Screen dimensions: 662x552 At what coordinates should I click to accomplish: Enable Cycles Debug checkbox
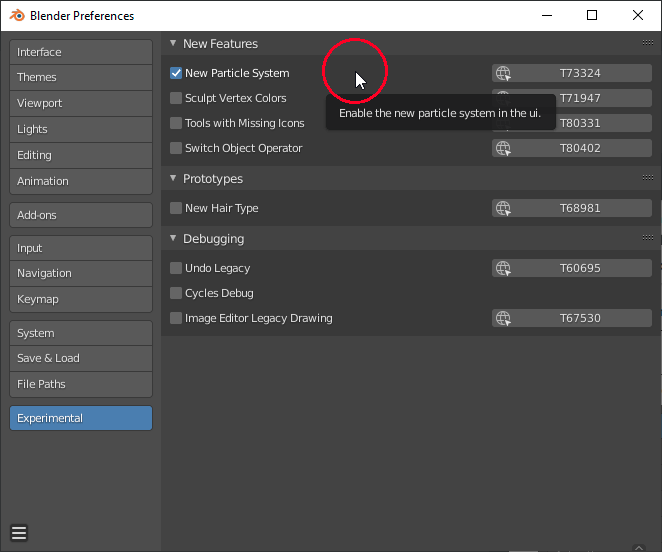pos(176,293)
